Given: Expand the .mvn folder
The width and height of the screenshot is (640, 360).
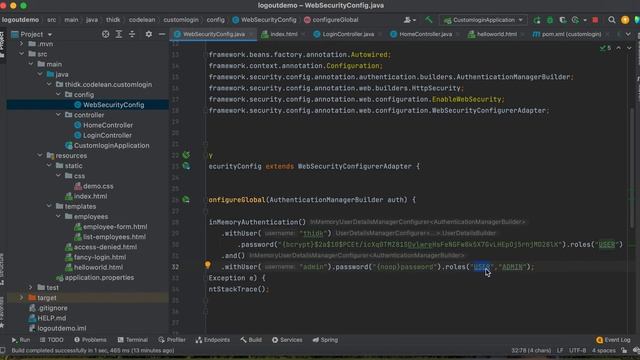Looking at the screenshot, I should pyautogui.click(x=22, y=44).
